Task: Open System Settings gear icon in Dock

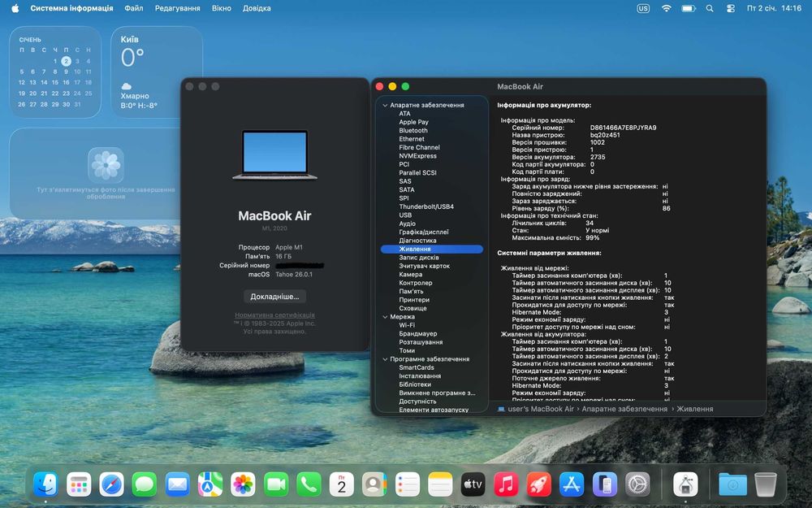Action: point(637,484)
